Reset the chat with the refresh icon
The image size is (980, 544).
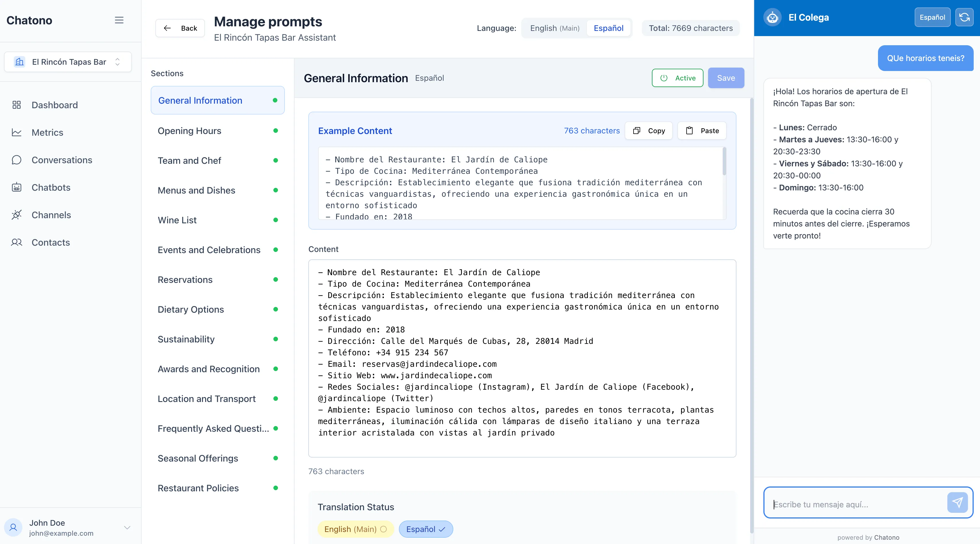(964, 17)
